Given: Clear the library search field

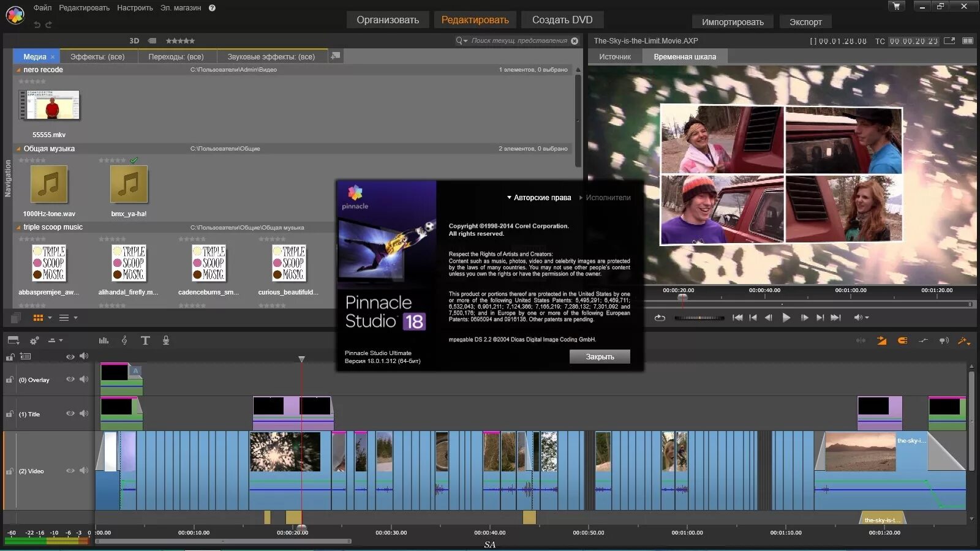Looking at the screenshot, I should point(575,41).
